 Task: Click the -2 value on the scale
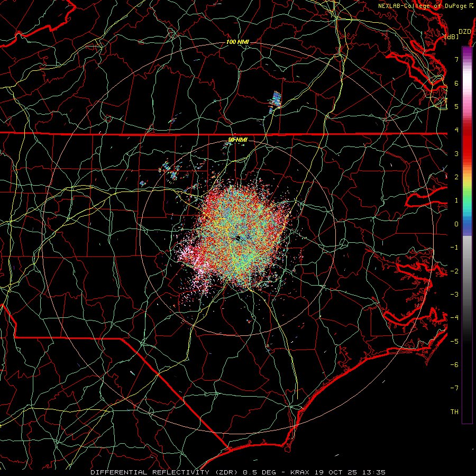[454, 271]
